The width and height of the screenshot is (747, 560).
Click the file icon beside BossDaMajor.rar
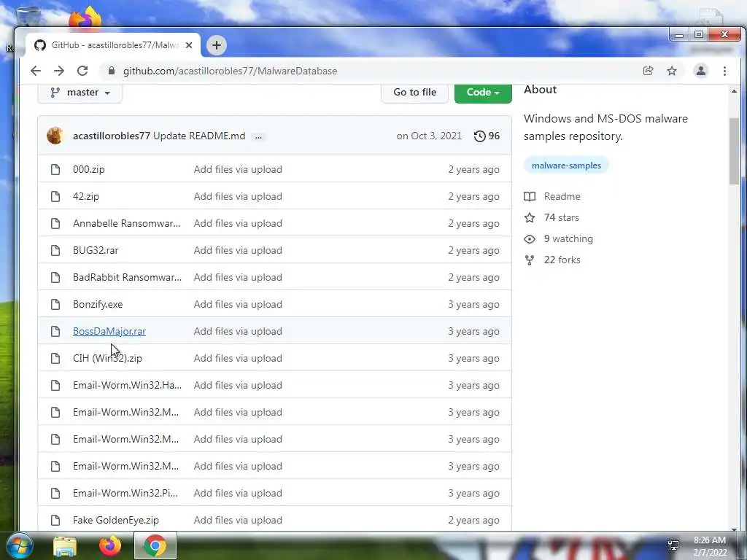55,332
